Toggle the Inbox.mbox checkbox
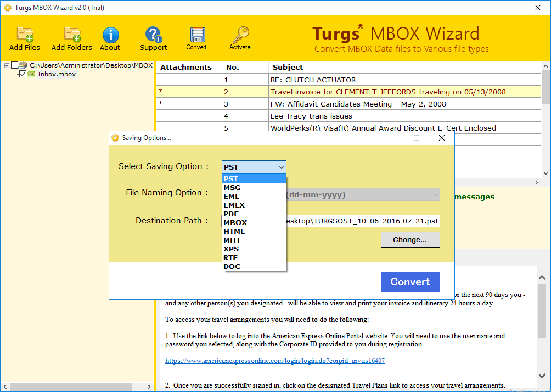551x392 pixels. coord(23,74)
